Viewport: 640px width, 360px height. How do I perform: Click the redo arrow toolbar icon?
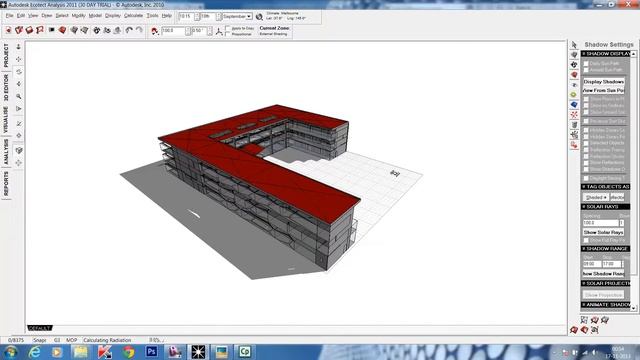(x=140, y=30)
